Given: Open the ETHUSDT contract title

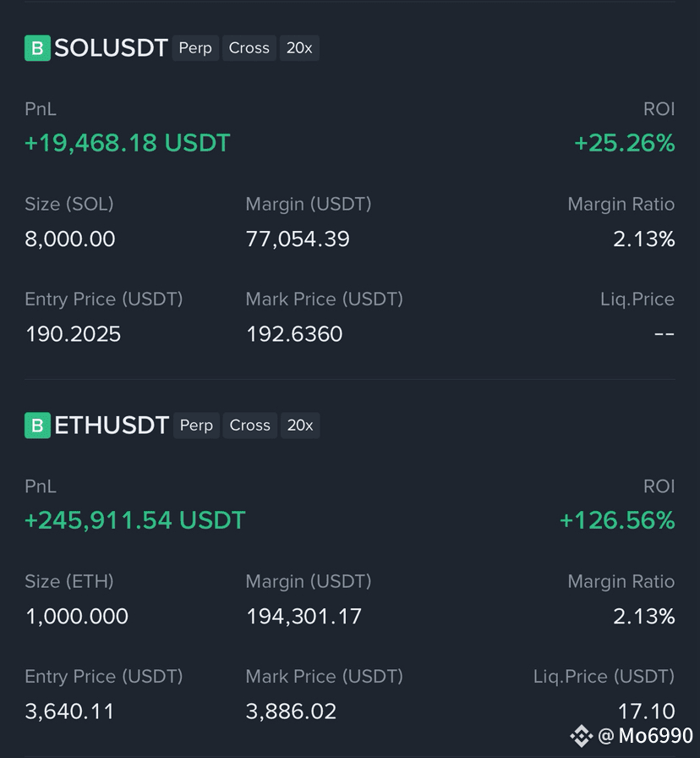Looking at the screenshot, I should pyautogui.click(x=112, y=426).
